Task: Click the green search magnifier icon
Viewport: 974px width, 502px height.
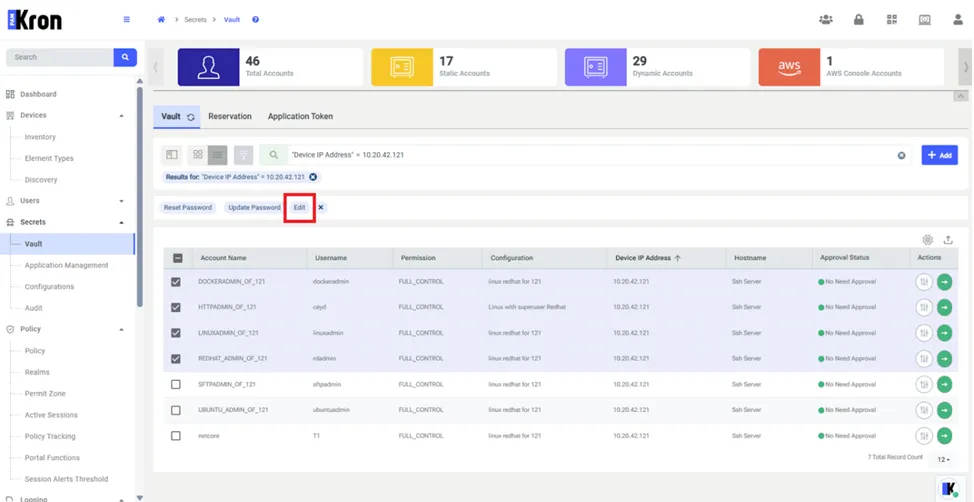Action: 273,155
